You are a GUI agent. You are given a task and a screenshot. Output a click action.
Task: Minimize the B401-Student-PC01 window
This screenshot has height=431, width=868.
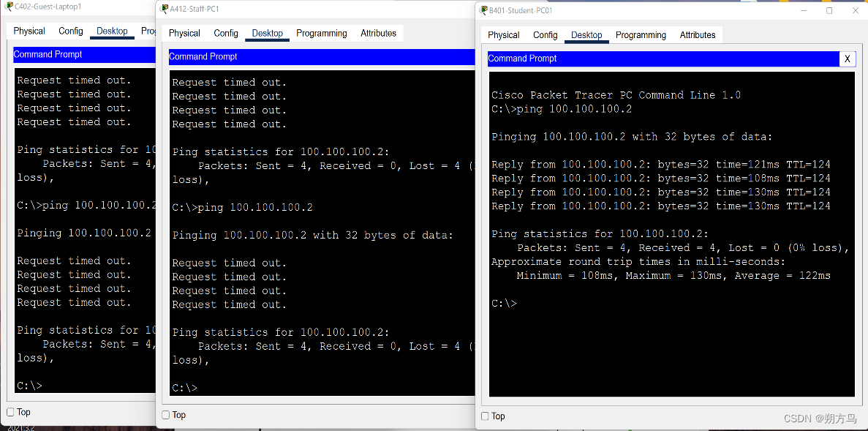[x=803, y=10]
